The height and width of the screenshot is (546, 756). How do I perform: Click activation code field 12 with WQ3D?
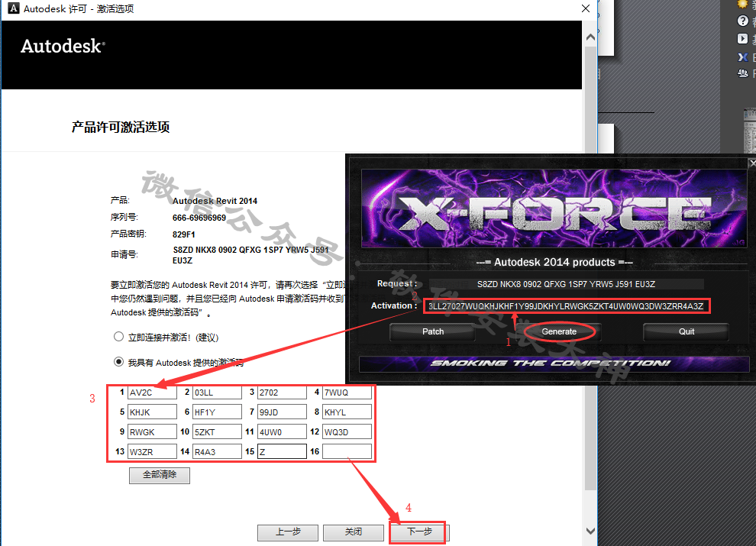(347, 431)
